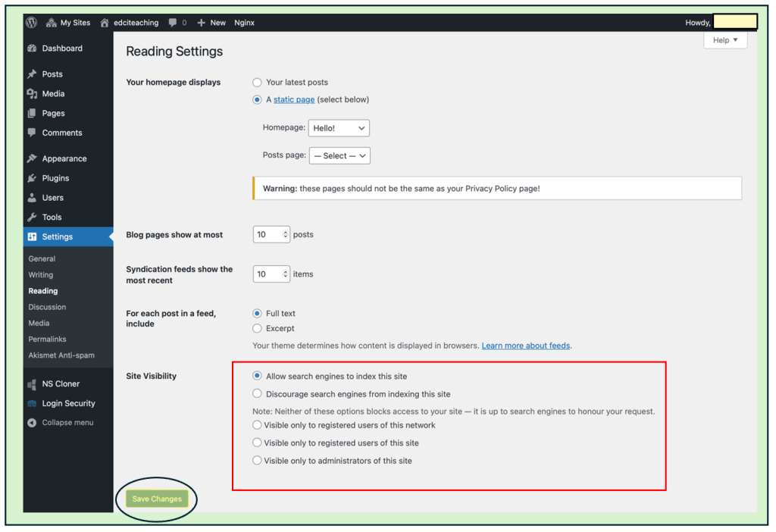Click the Blog pages show at most stepper
This screenshot has height=532, width=776.
(286, 235)
